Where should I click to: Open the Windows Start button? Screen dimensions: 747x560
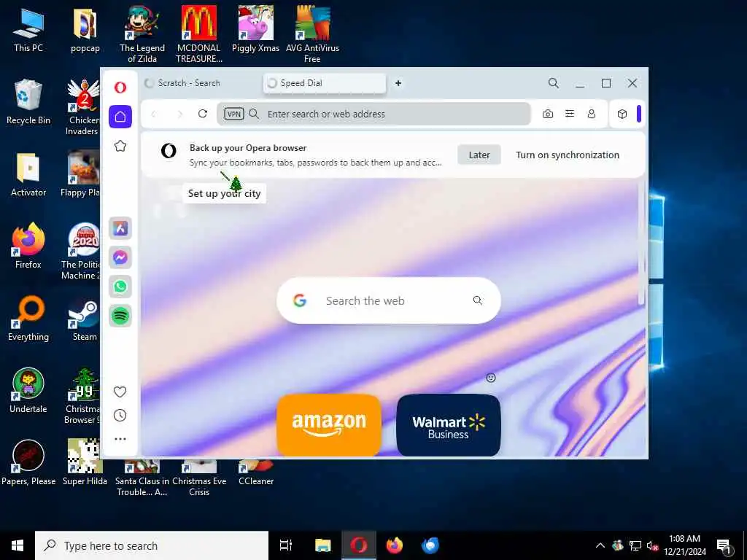click(18, 545)
